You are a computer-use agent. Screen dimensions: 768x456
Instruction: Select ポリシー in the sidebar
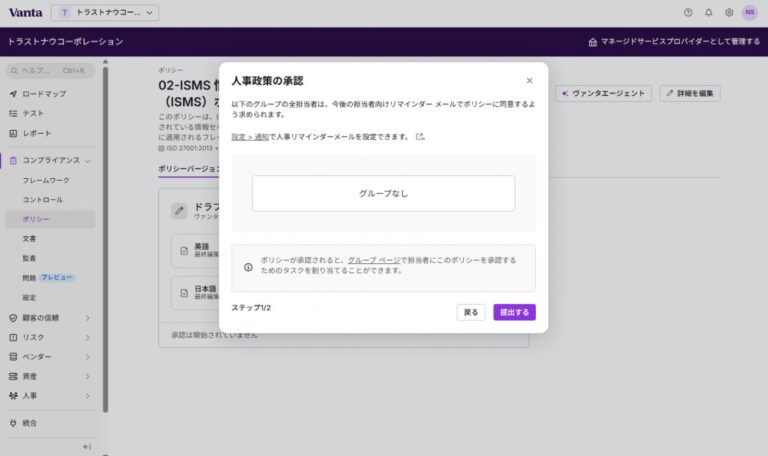(x=50, y=219)
